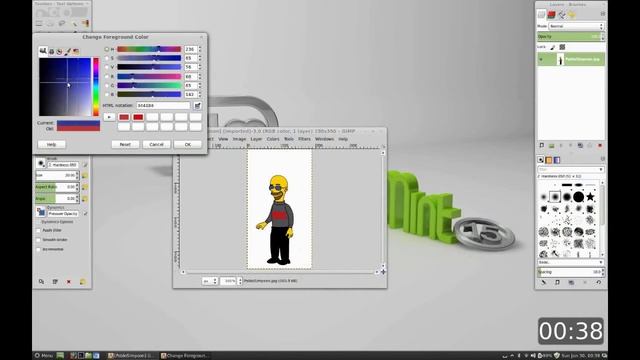Open the Help menu in GIMP window

click(343, 139)
